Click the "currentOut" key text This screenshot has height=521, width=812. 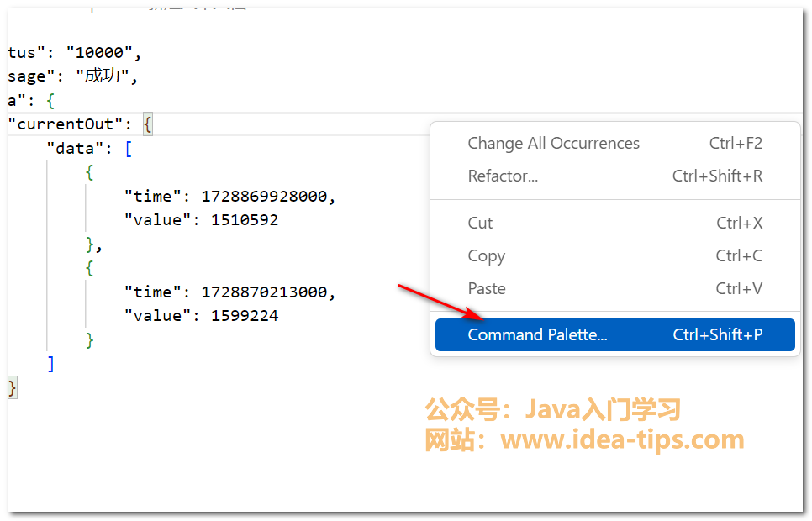click(66, 124)
